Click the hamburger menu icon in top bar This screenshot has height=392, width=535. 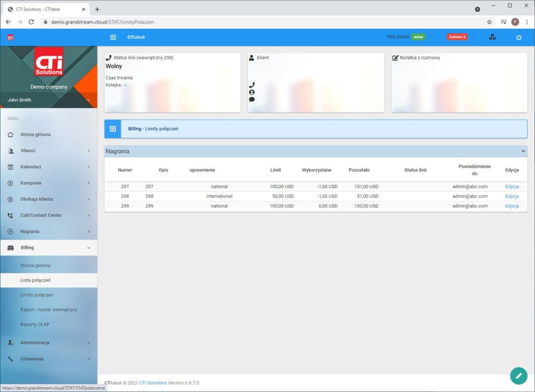(113, 37)
